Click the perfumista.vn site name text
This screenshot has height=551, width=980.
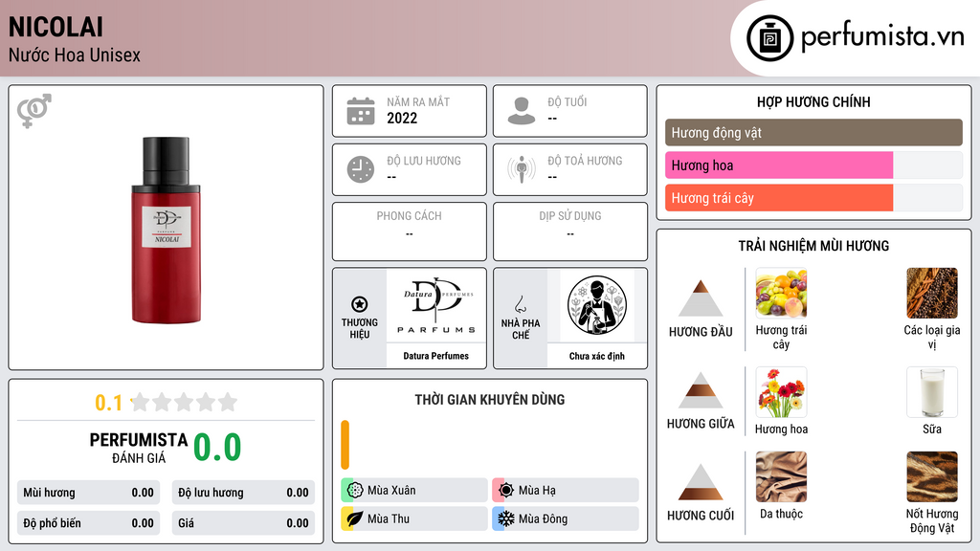pyautogui.click(x=882, y=36)
